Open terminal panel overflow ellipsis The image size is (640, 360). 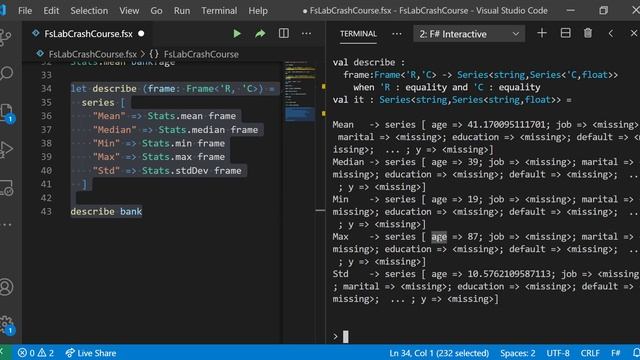pos(397,34)
